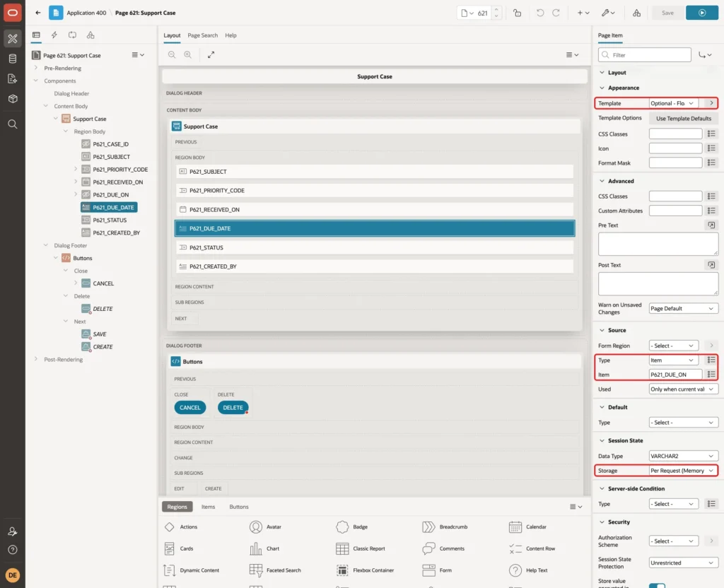Click the search magnifier in left sidebar

(x=13, y=124)
